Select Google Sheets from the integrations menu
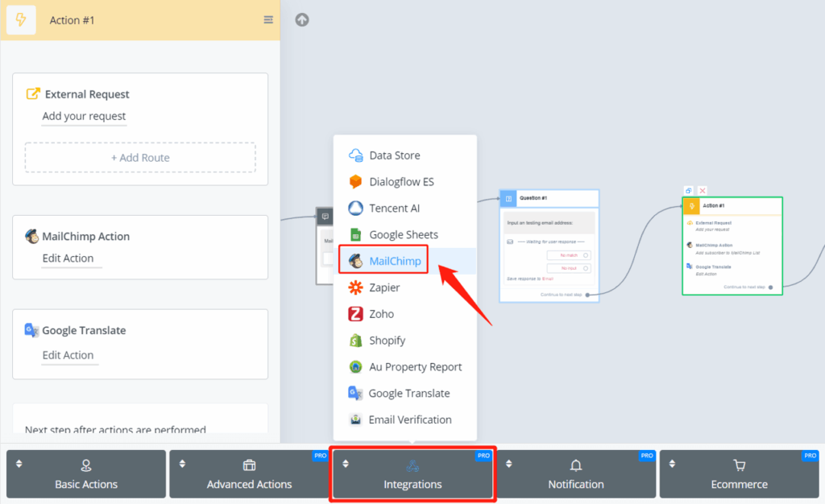This screenshot has height=504, width=825. coord(403,234)
